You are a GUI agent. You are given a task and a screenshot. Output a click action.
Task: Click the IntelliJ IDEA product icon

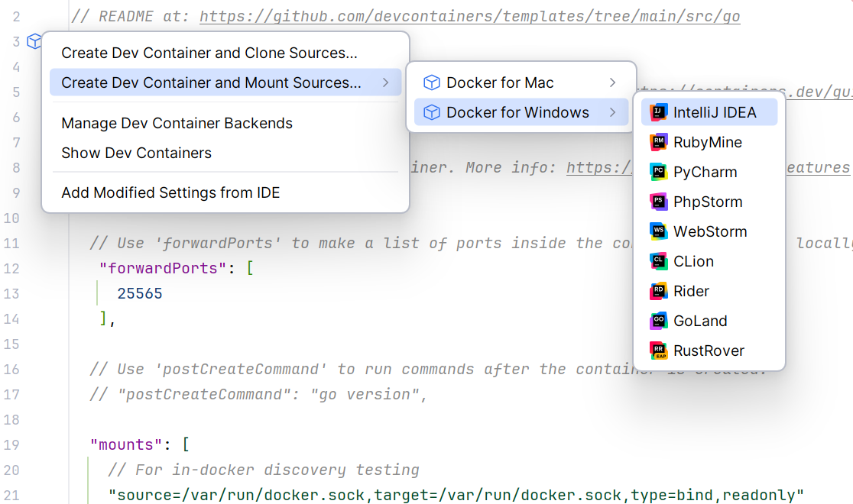(x=658, y=112)
